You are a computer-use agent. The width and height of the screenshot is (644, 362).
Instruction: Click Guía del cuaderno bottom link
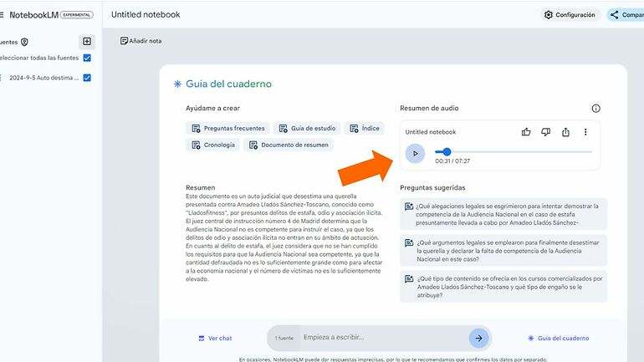pyautogui.click(x=559, y=339)
